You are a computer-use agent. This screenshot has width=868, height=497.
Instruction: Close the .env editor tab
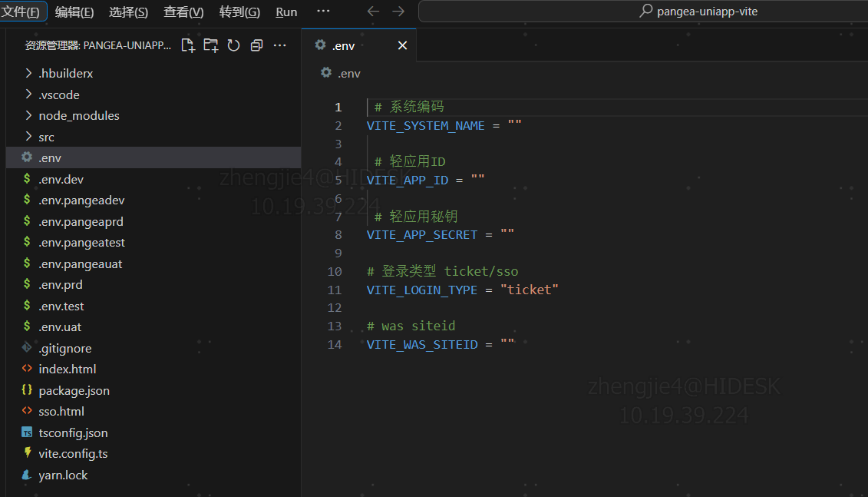[402, 45]
